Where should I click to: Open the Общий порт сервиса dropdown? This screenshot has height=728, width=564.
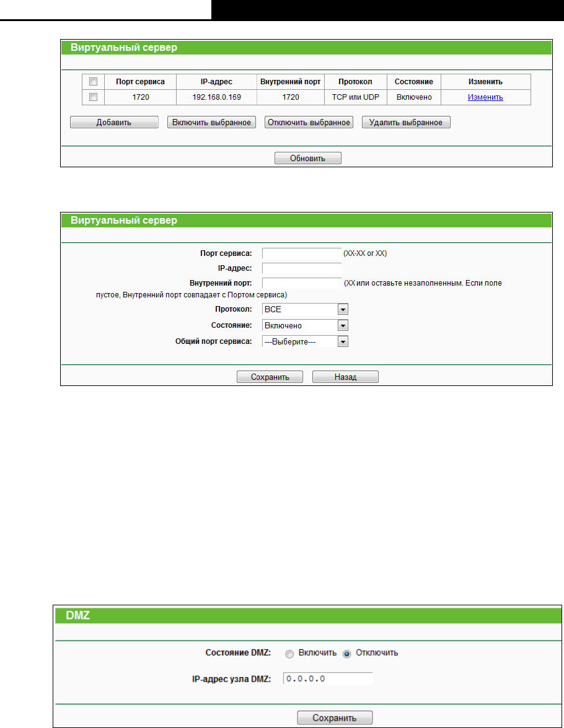(x=305, y=342)
